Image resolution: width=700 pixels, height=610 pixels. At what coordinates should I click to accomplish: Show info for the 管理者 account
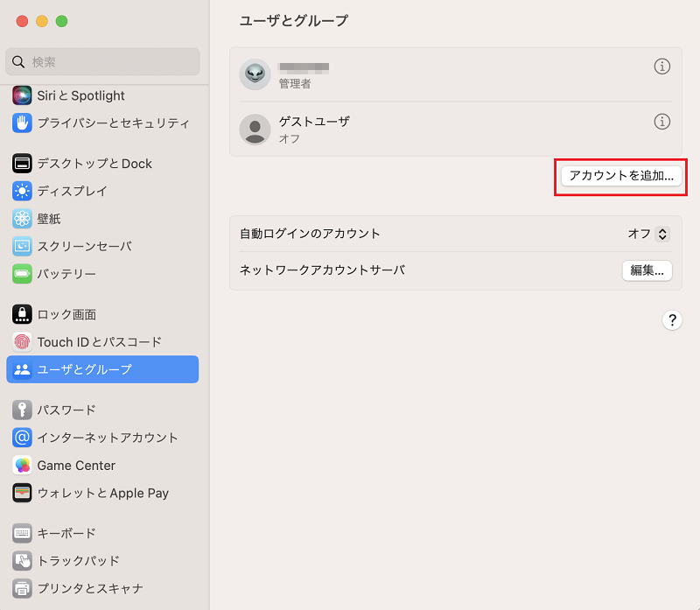point(662,67)
